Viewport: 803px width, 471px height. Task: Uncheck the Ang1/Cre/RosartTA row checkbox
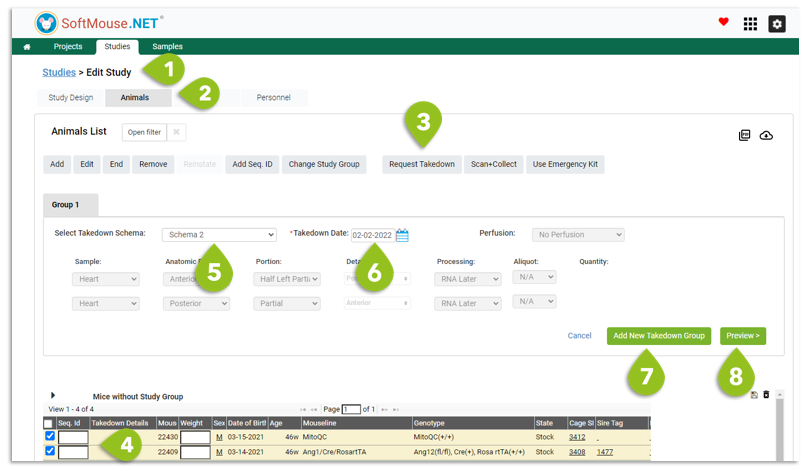tap(50, 451)
